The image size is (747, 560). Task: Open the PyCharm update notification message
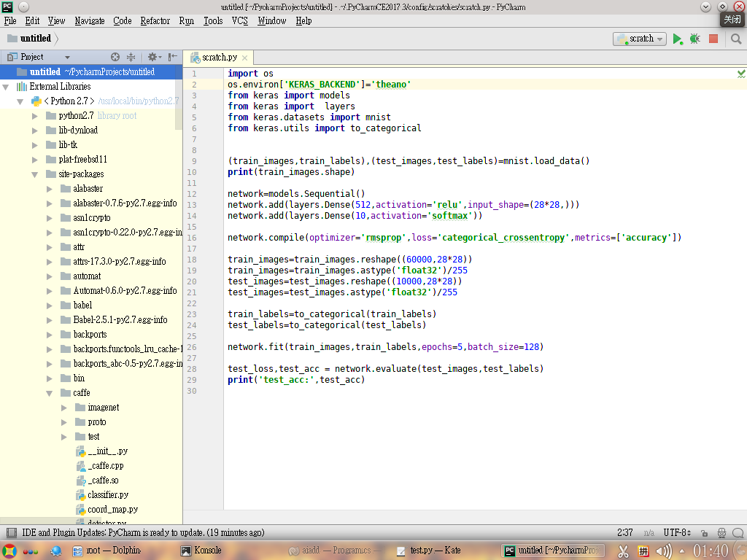tap(143, 533)
